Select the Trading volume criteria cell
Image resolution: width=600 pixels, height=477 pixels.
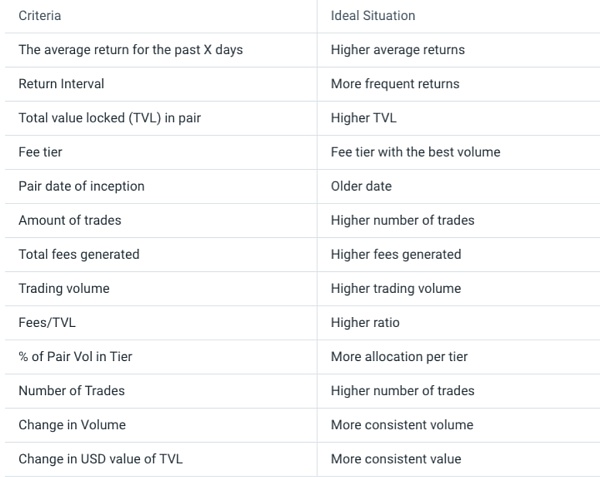(64, 288)
